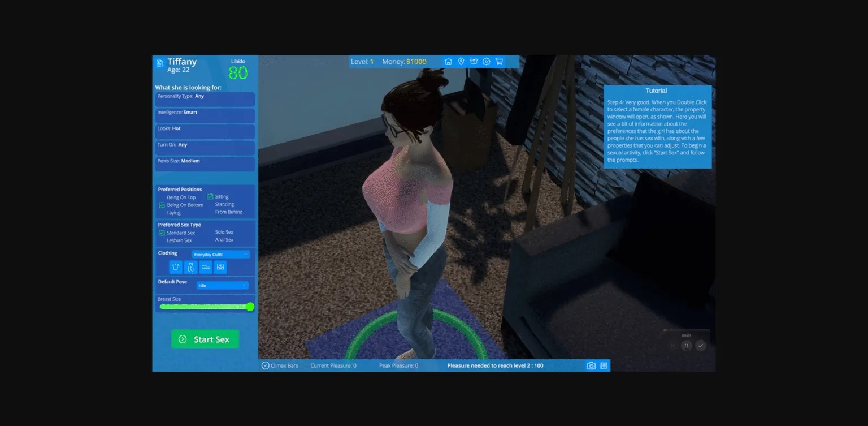The height and width of the screenshot is (426, 868).
Task: Click the shoes clothing icon
Action: (206, 267)
